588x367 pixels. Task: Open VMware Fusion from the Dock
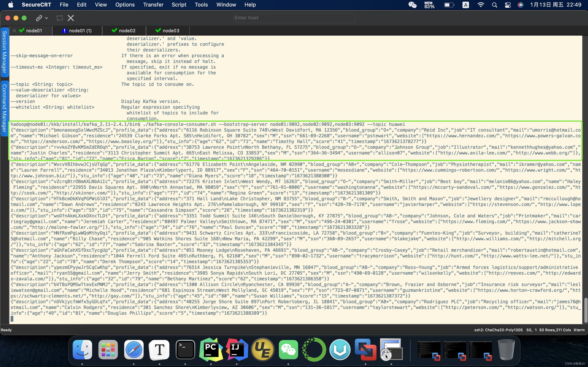pyautogui.click(x=365, y=349)
